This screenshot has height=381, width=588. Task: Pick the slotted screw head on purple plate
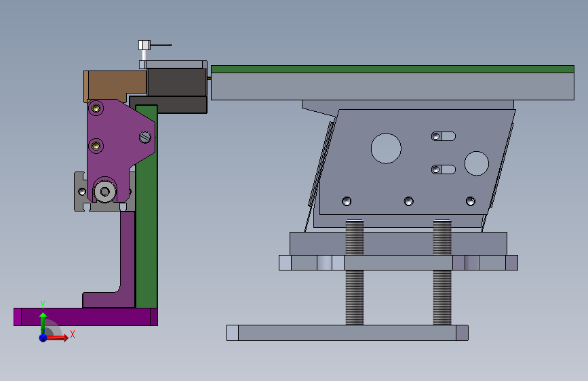coord(145,137)
